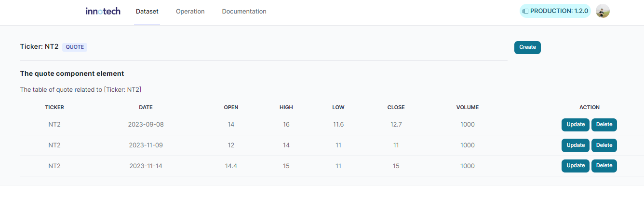644x201 pixels.
Task: Delete the 2023-09-08 quote row
Action: tap(604, 125)
